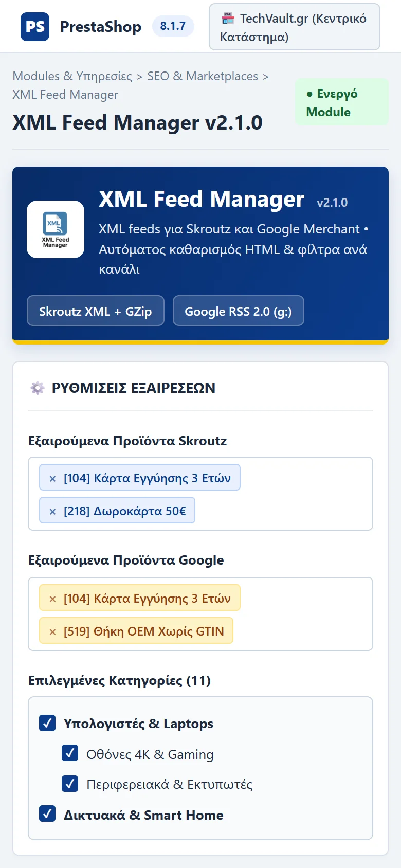Click the PrestaShop PS logo icon

tap(35, 27)
